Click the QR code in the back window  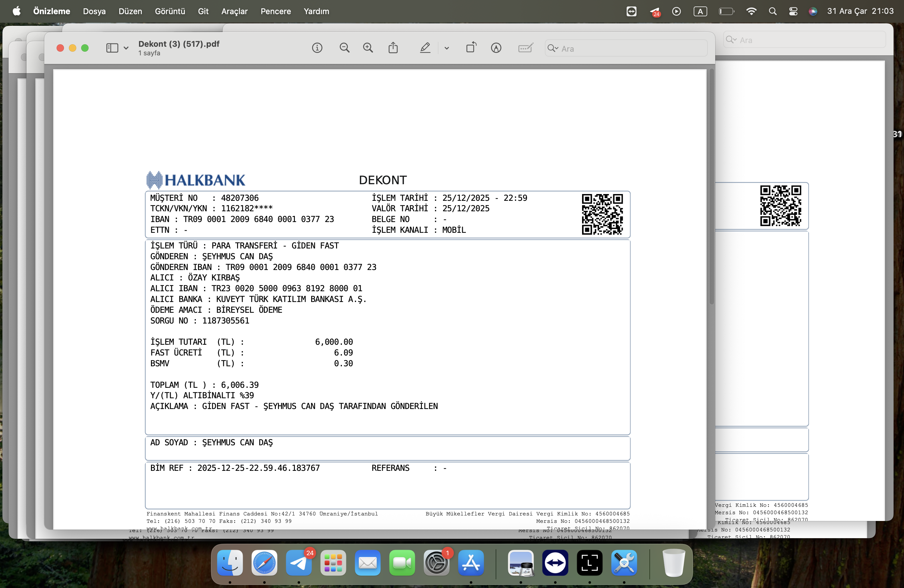click(x=781, y=205)
